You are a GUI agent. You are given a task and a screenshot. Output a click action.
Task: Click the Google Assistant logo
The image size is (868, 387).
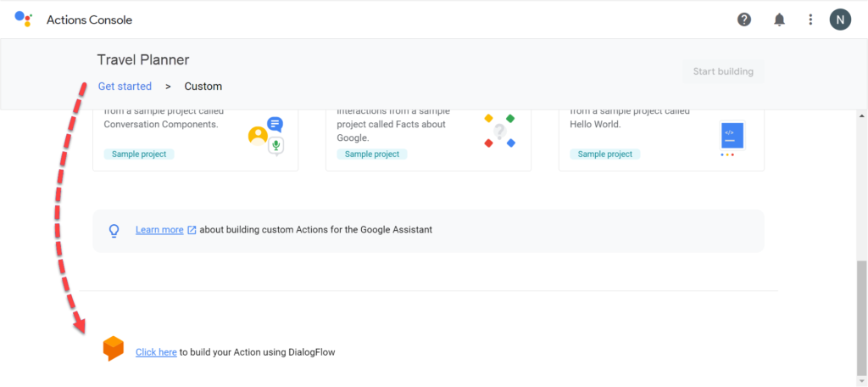pyautogui.click(x=24, y=19)
